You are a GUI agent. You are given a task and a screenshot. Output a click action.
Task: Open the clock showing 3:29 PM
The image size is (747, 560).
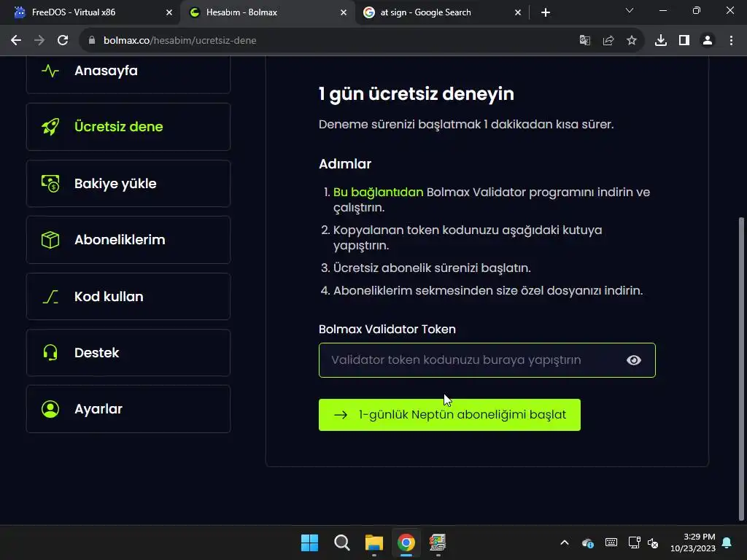[x=693, y=542]
